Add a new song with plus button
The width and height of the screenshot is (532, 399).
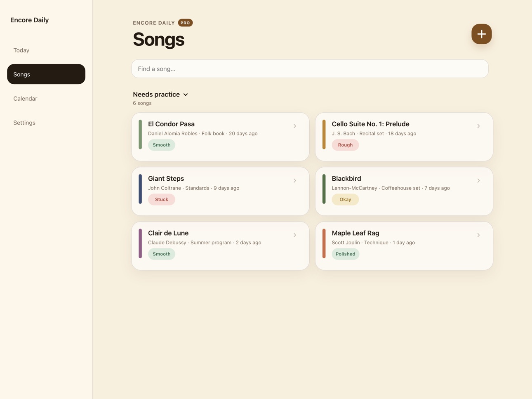pos(481,34)
